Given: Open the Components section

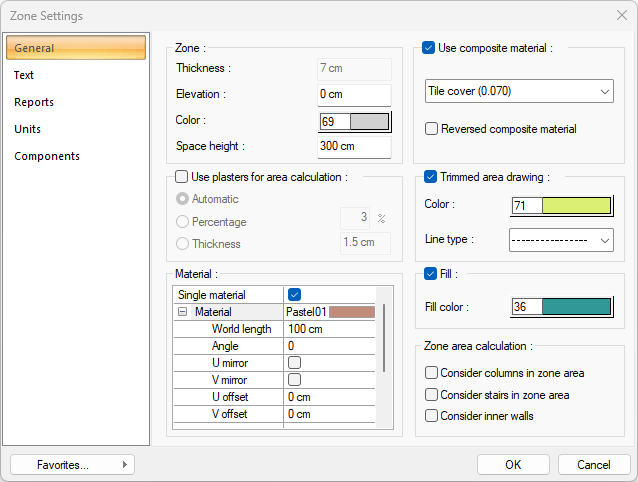Looking at the screenshot, I should click(x=47, y=156).
